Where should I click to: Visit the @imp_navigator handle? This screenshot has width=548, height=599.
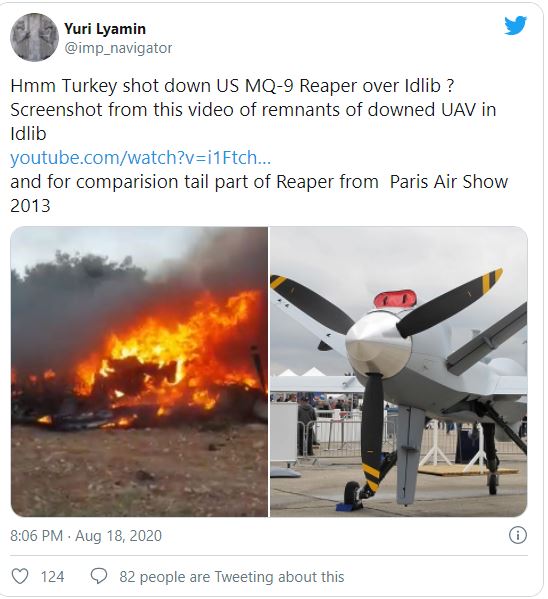(118, 48)
